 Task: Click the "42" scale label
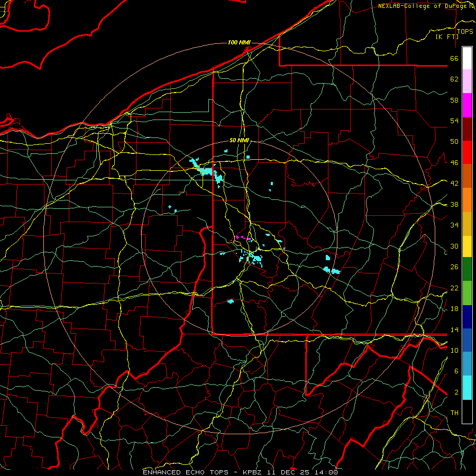click(x=454, y=184)
